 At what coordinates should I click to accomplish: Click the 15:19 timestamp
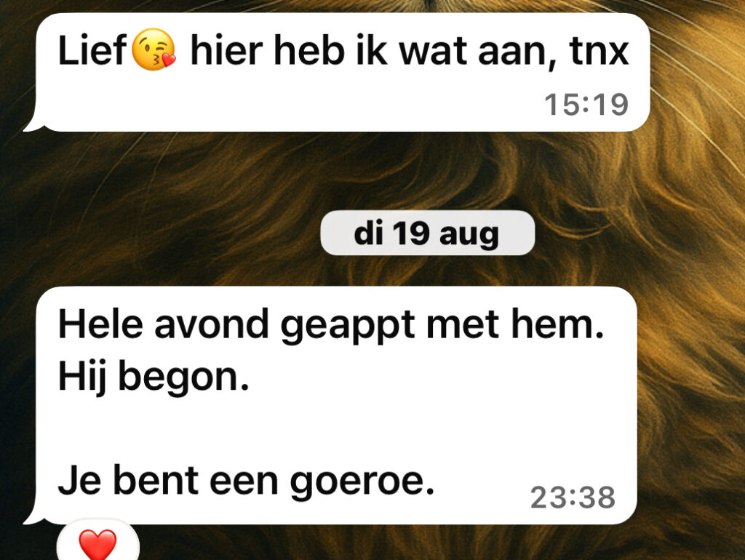[x=586, y=105]
